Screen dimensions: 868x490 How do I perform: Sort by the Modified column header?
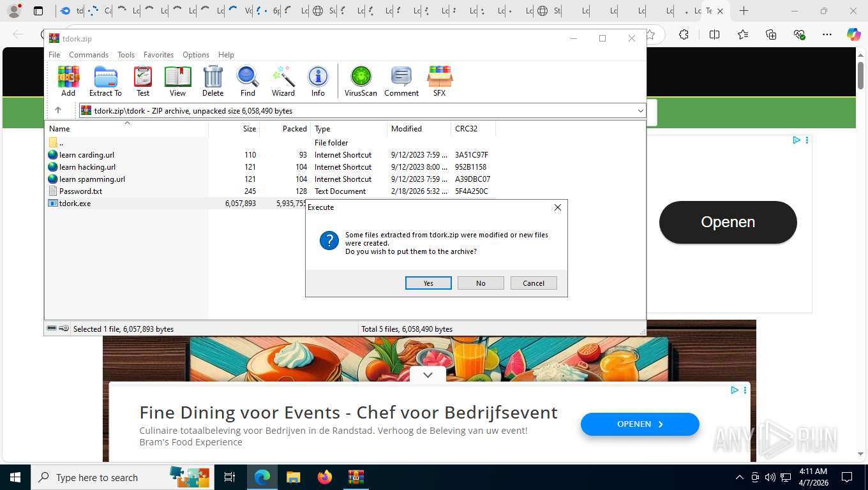[x=419, y=129]
